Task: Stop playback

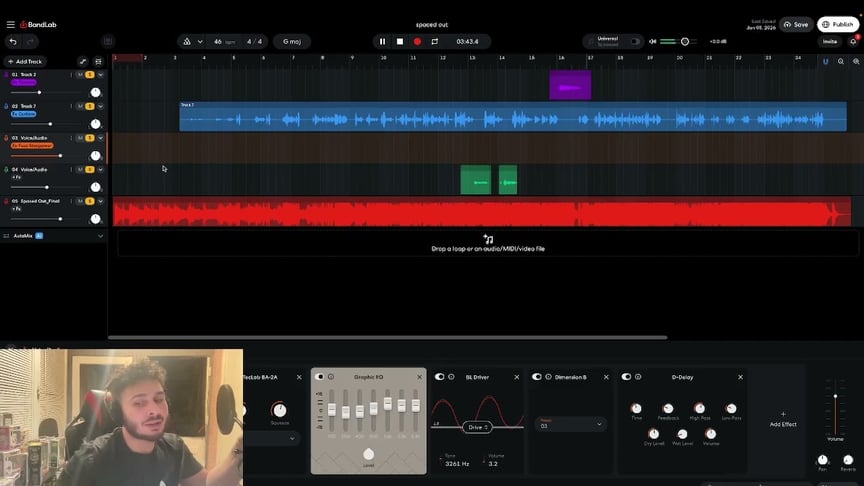Action: (x=400, y=41)
